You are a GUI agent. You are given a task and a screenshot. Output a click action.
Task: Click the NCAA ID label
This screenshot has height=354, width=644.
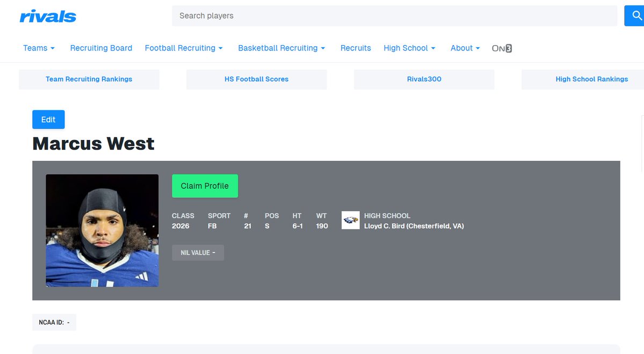click(54, 322)
